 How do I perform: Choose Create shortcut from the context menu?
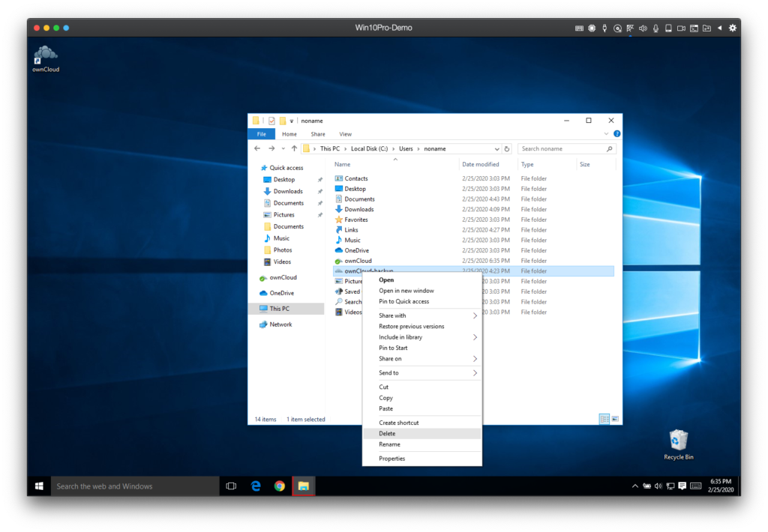[421, 423]
